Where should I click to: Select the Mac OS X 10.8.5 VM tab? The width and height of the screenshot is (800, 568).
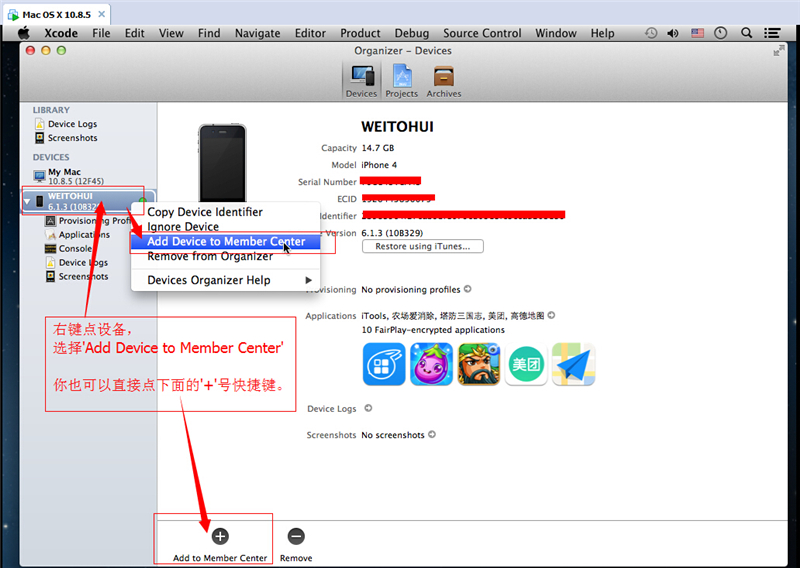(56, 14)
